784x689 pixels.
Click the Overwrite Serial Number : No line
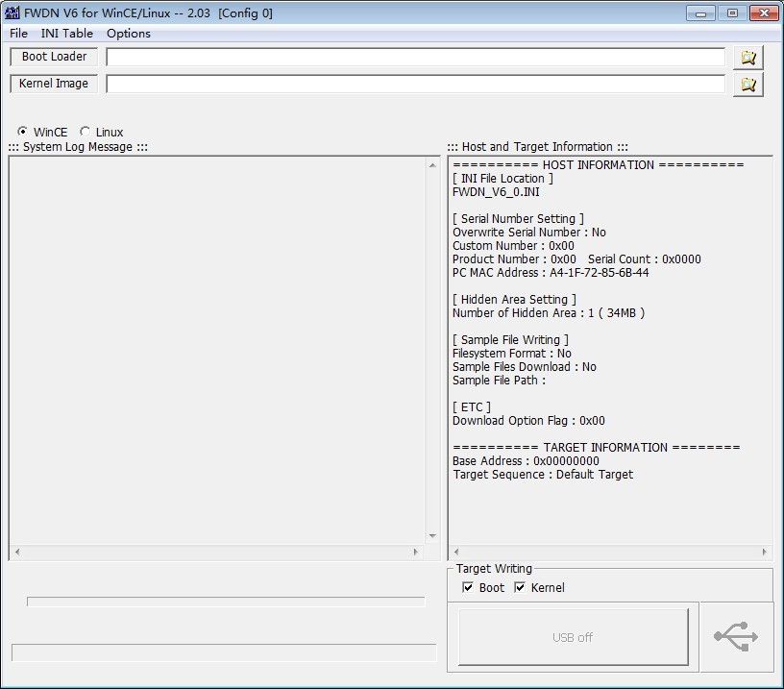pyautogui.click(x=529, y=232)
